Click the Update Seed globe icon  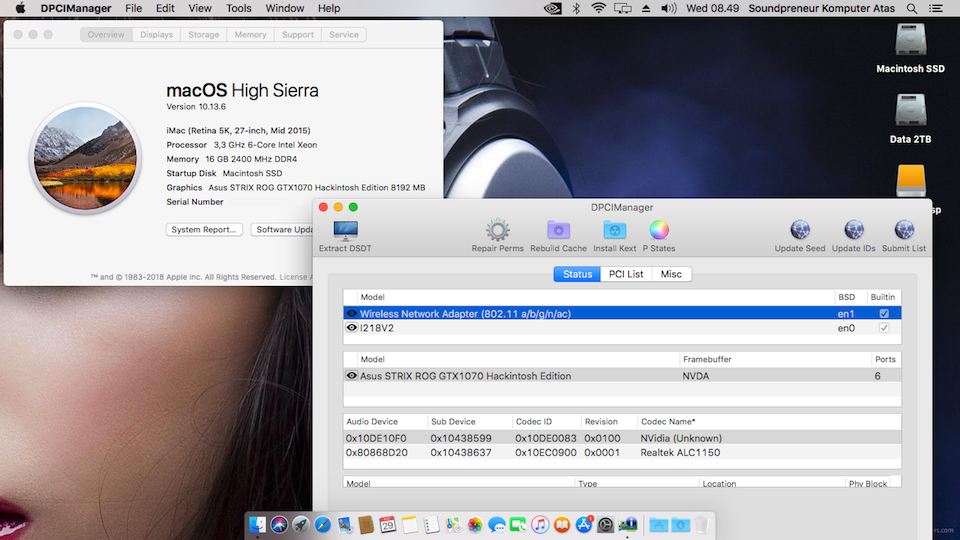pos(800,230)
